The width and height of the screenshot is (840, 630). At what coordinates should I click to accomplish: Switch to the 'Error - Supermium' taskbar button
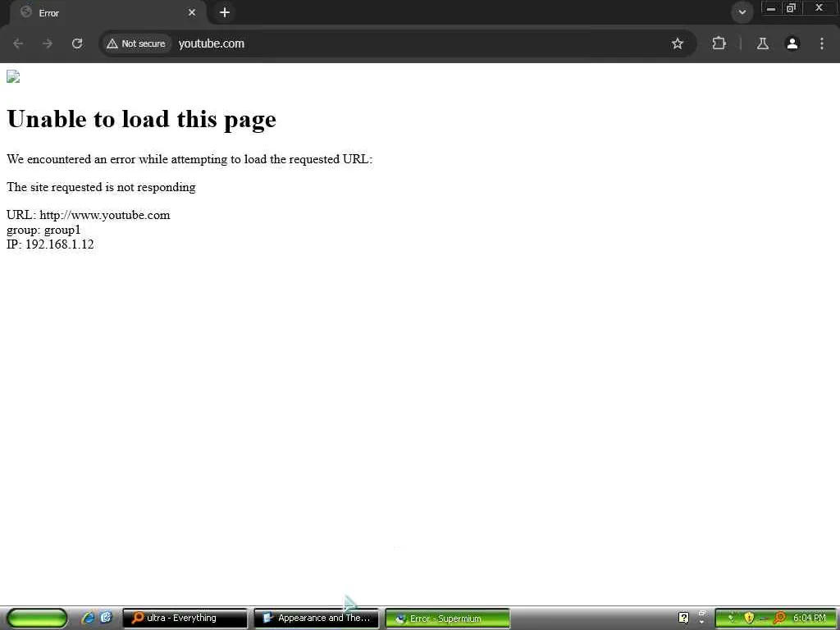(447, 619)
